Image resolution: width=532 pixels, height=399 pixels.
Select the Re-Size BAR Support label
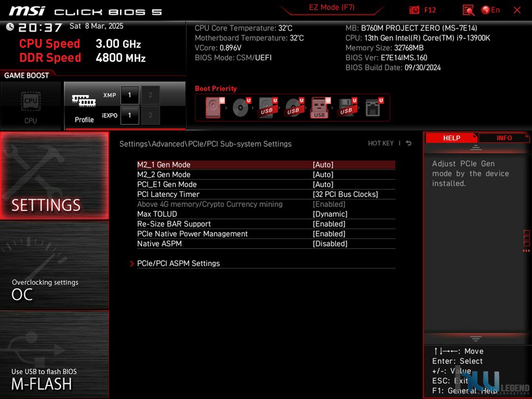coord(174,224)
